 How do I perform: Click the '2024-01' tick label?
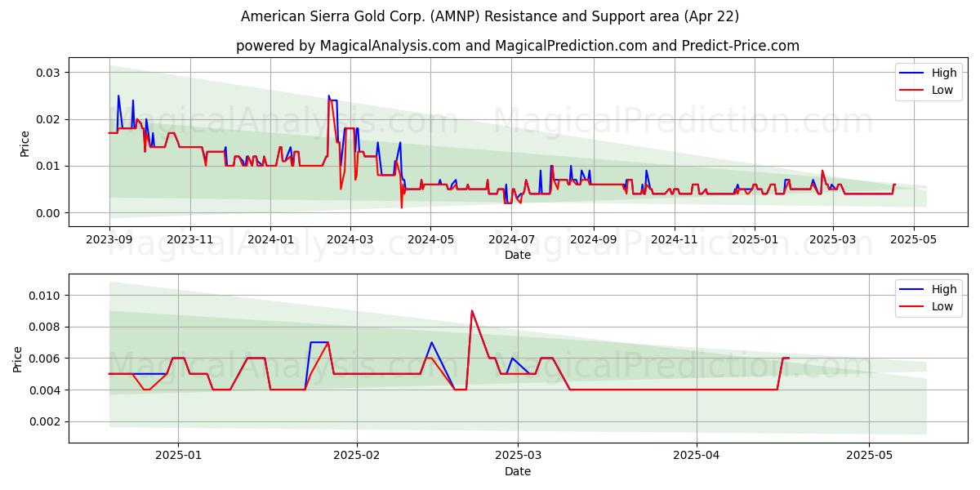270,239
